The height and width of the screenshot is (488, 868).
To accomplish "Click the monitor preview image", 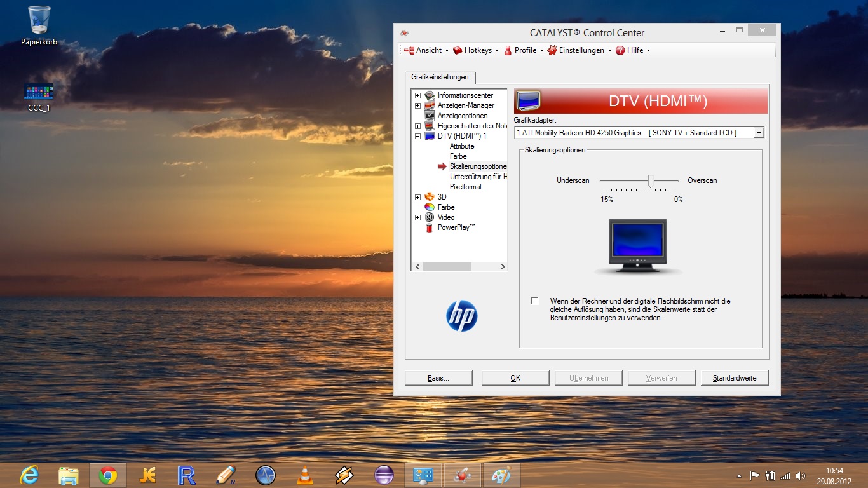I will 638,247.
